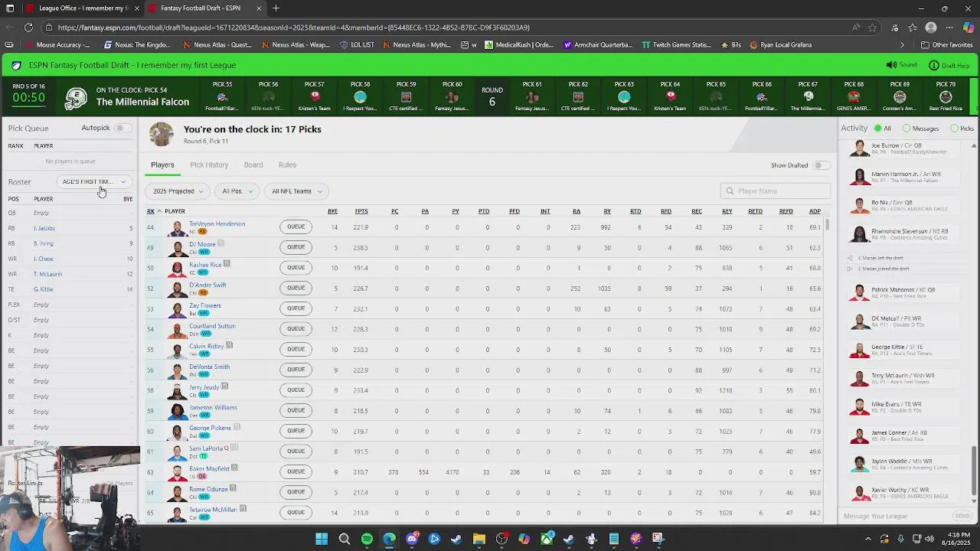Sort by BYE column header
Screen dimensions: 980x551
tap(332, 211)
